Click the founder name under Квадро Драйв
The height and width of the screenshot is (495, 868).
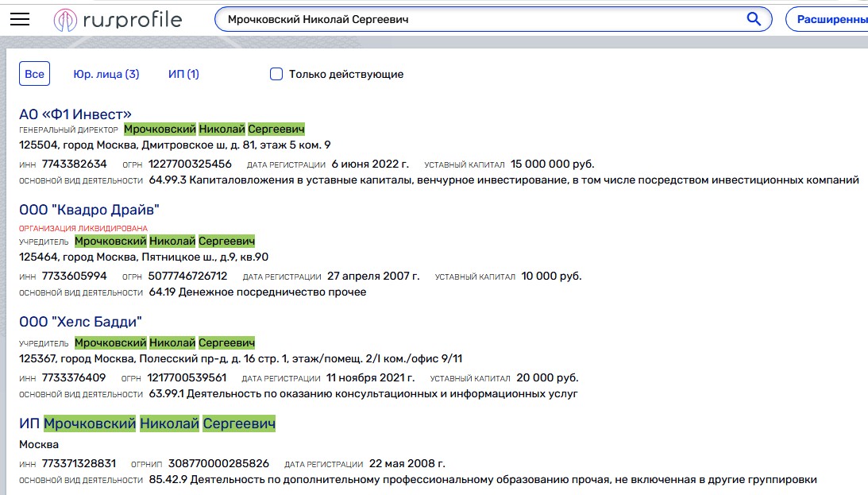(x=164, y=241)
